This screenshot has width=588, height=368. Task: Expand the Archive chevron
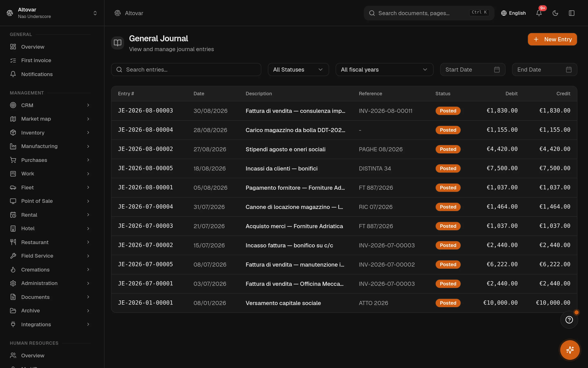pos(88,311)
